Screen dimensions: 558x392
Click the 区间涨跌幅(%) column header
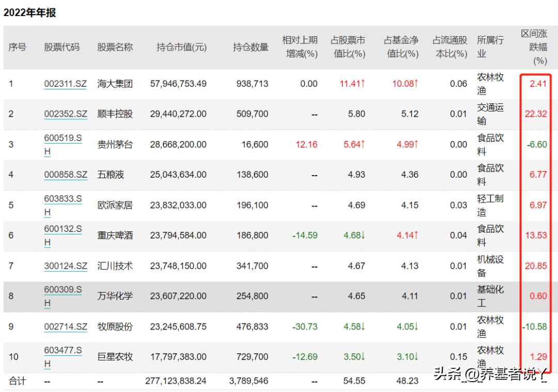pos(535,46)
